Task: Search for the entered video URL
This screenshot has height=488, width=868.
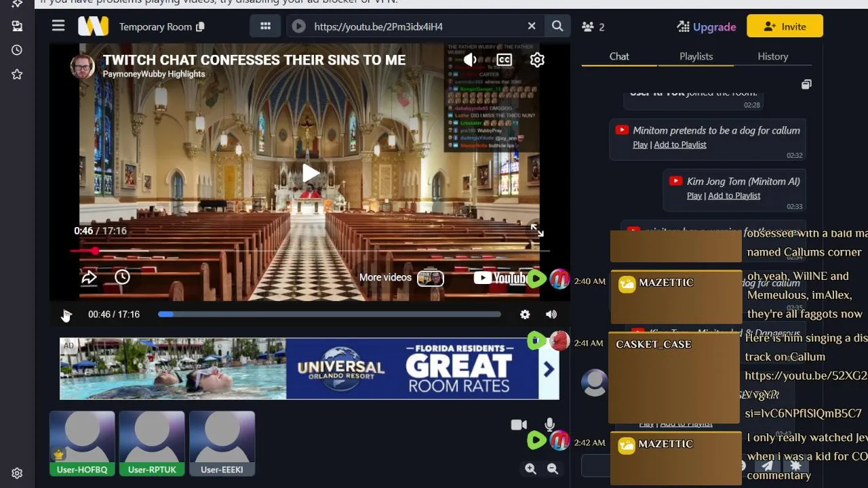Action: pyautogui.click(x=557, y=26)
